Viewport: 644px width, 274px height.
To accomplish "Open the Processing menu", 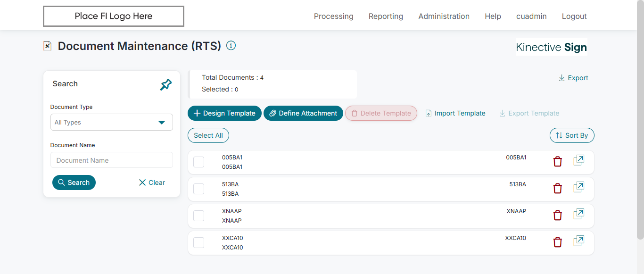I will point(333,16).
